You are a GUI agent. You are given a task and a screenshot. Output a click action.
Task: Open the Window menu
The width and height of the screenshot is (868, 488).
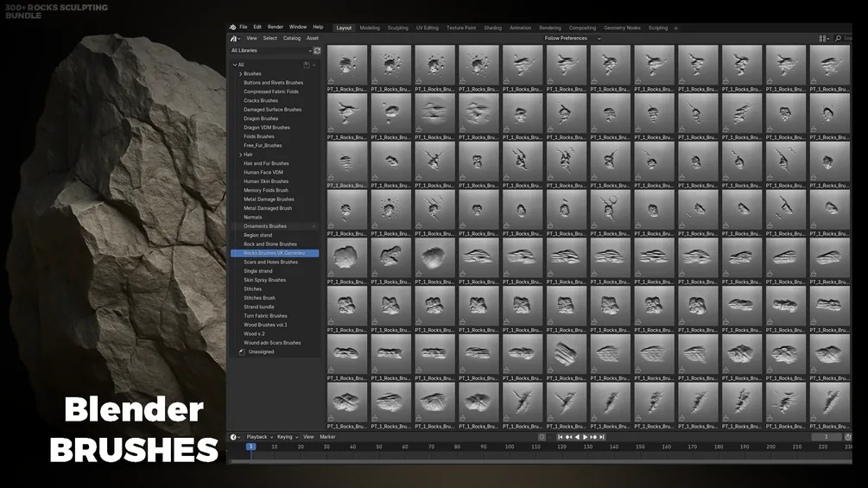298,27
